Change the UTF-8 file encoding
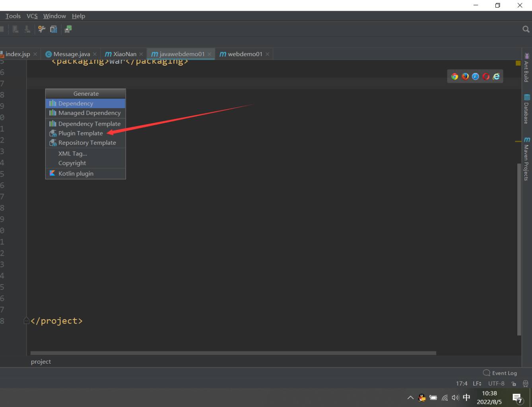The height and width of the screenshot is (407, 532). 496,384
